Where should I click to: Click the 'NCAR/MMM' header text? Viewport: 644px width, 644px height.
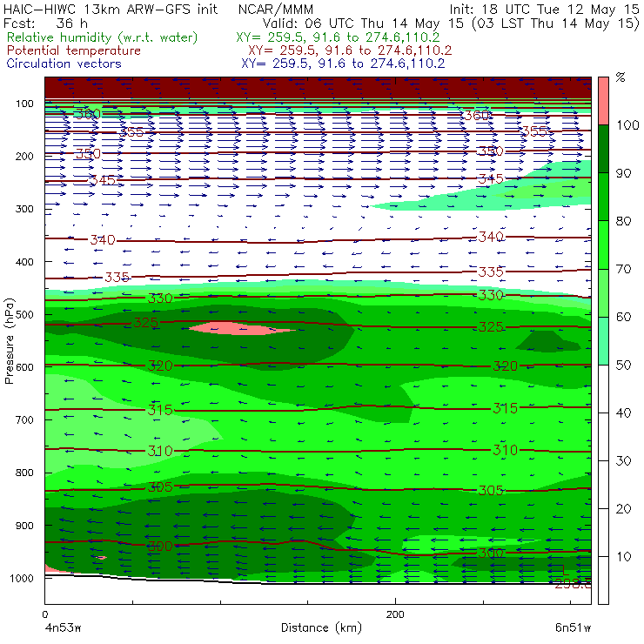[x=276, y=9]
